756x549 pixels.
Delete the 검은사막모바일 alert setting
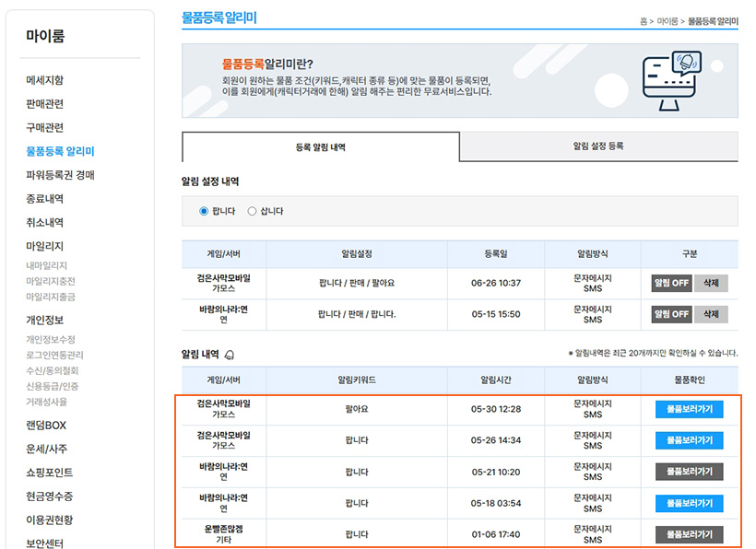click(x=710, y=283)
